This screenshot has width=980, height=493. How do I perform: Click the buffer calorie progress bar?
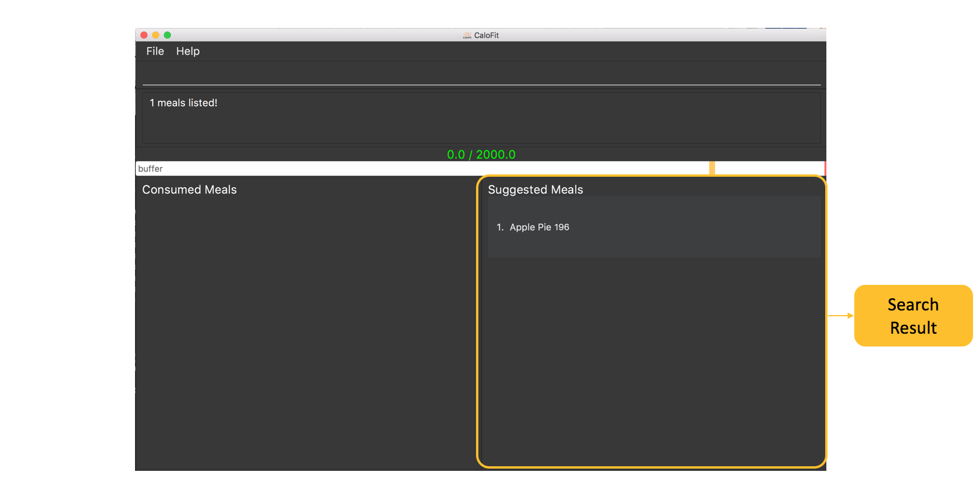[x=480, y=169]
